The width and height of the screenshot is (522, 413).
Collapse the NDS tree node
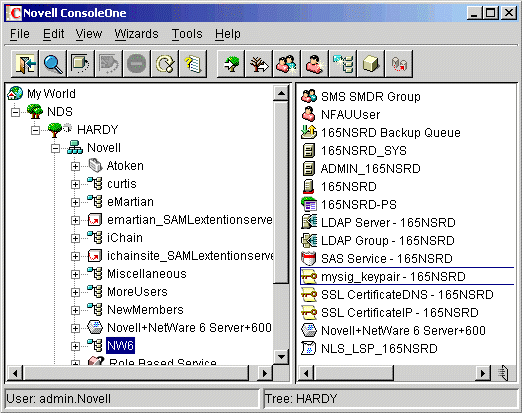[x=15, y=112]
